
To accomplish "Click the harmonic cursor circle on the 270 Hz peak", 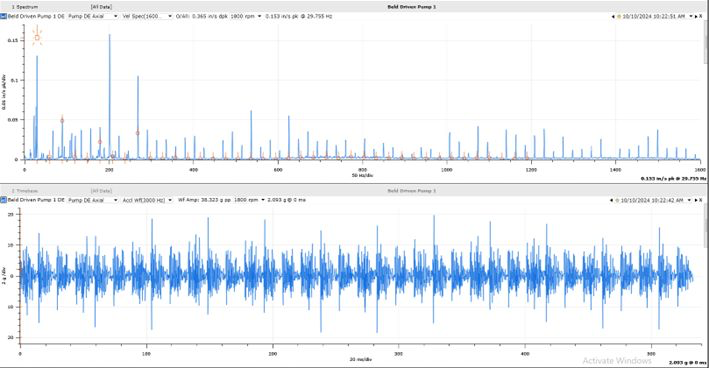I will click(137, 133).
